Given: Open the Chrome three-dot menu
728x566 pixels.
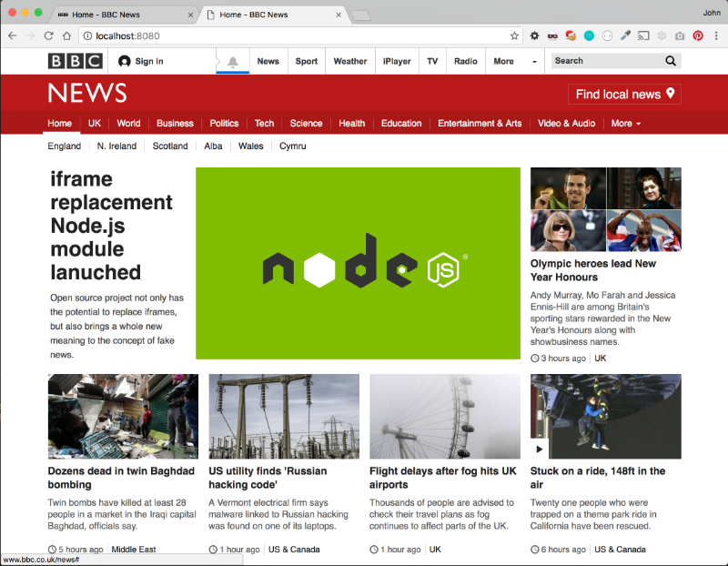Looking at the screenshot, I should coord(716,35).
